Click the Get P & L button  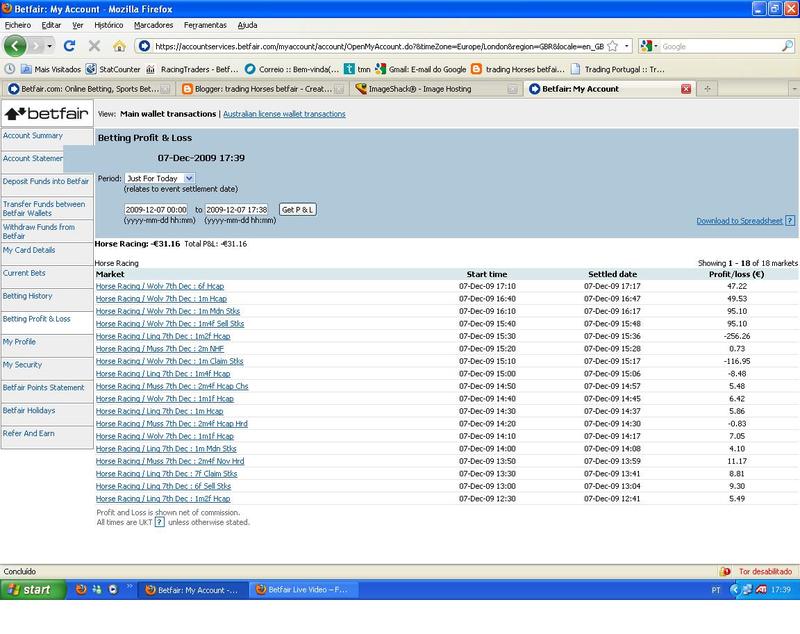pos(298,210)
